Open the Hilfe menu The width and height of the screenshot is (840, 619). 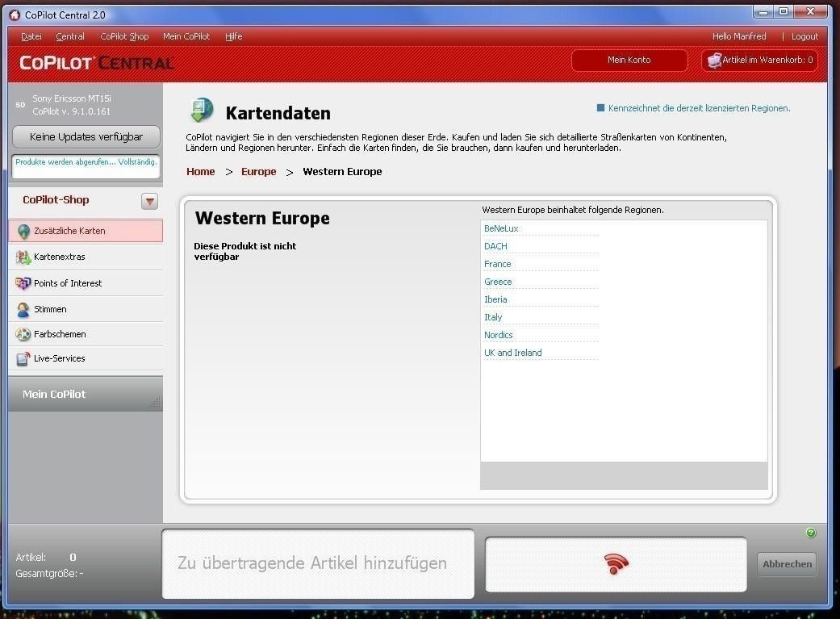[x=233, y=36]
